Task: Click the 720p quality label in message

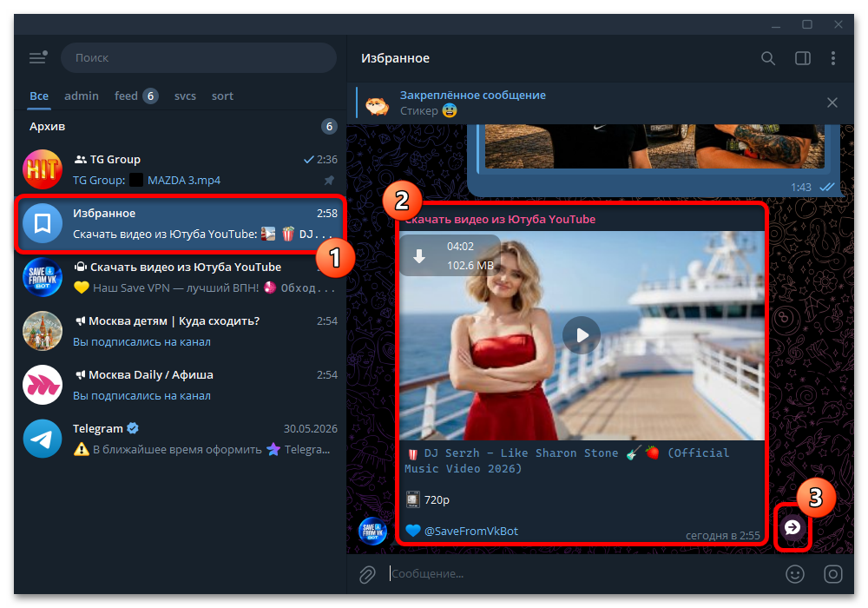Action: (437, 500)
